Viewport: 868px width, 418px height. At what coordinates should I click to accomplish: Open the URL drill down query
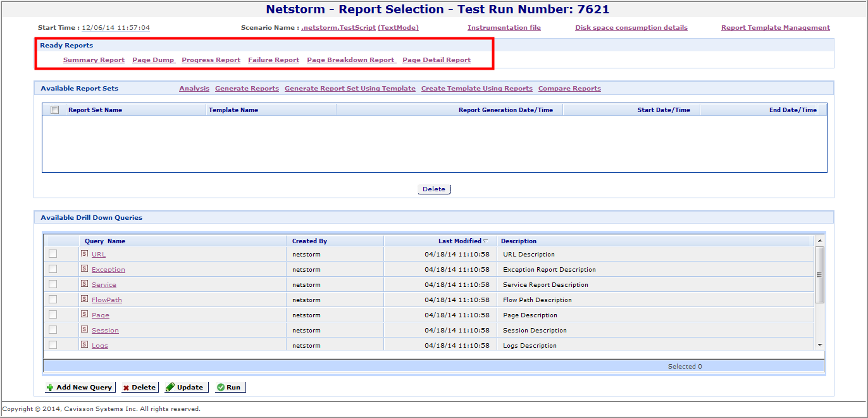point(99,255)
